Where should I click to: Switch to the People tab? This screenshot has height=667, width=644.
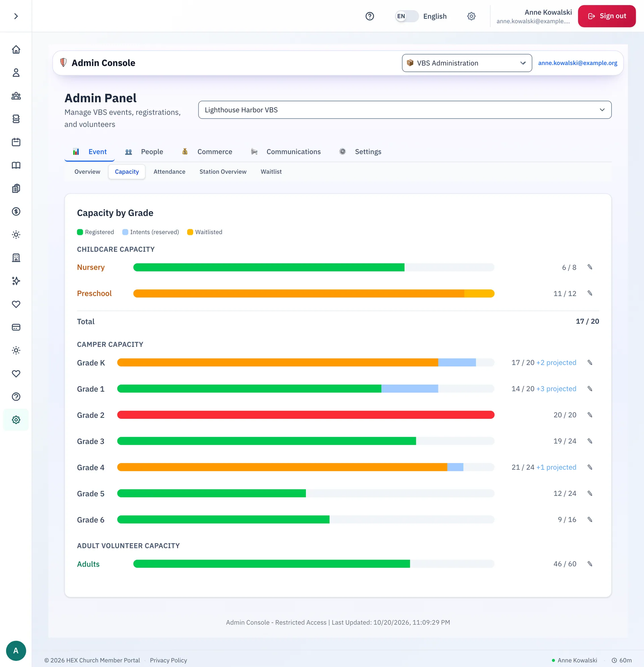click(144, 152)
